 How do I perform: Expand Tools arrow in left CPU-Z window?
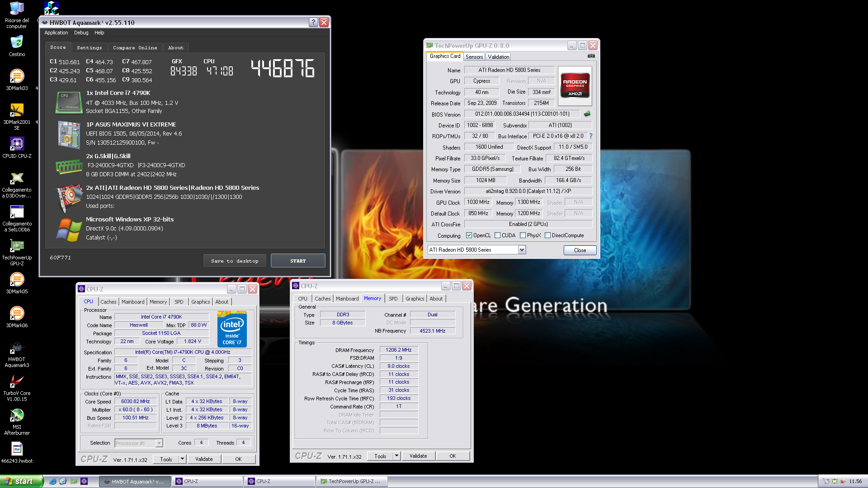(x=182, y=459)
